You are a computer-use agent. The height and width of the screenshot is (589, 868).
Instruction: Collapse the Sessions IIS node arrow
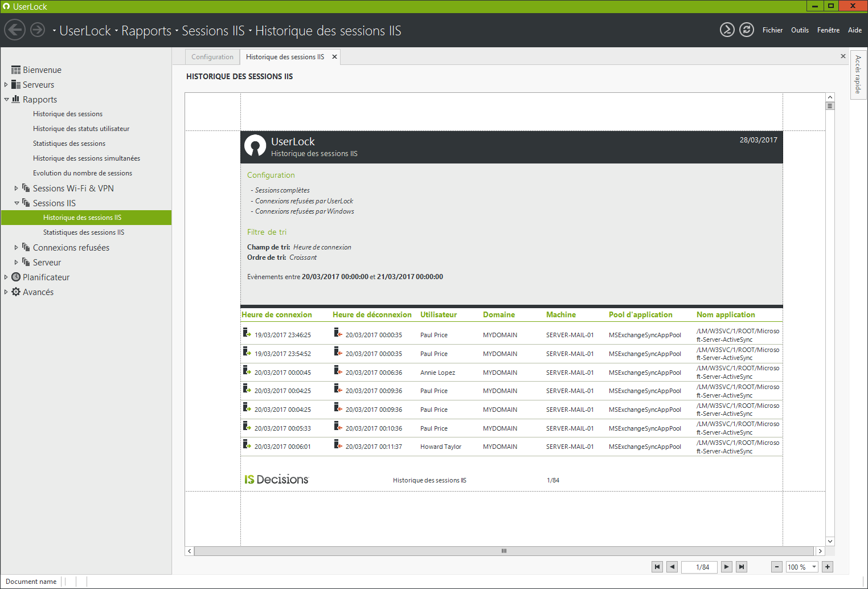click(17, 203)
